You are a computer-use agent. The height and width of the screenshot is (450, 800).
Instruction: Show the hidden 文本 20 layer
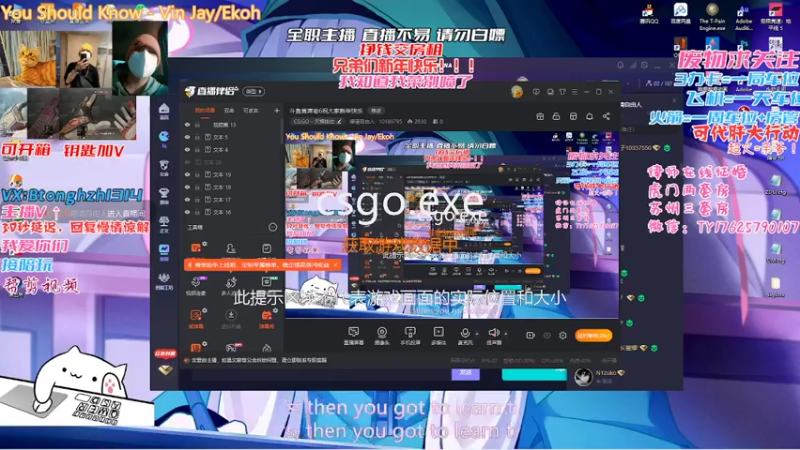[x=187, y=162]
